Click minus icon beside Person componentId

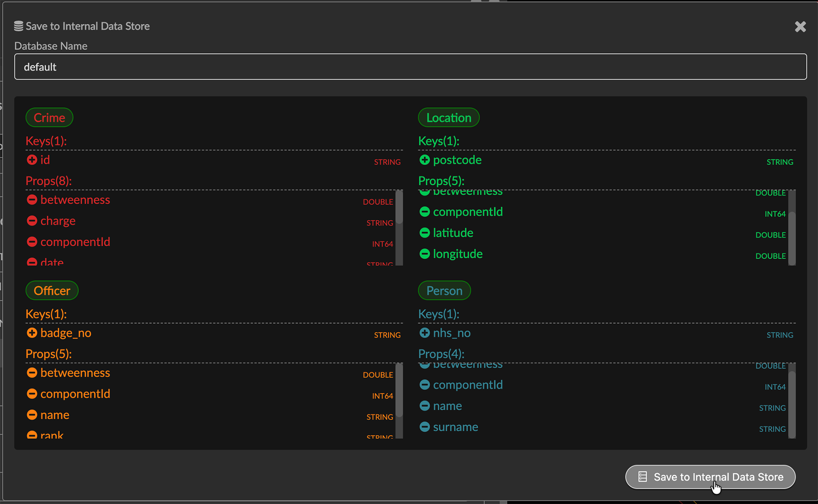pyautogui.click(x=424, y=385)
